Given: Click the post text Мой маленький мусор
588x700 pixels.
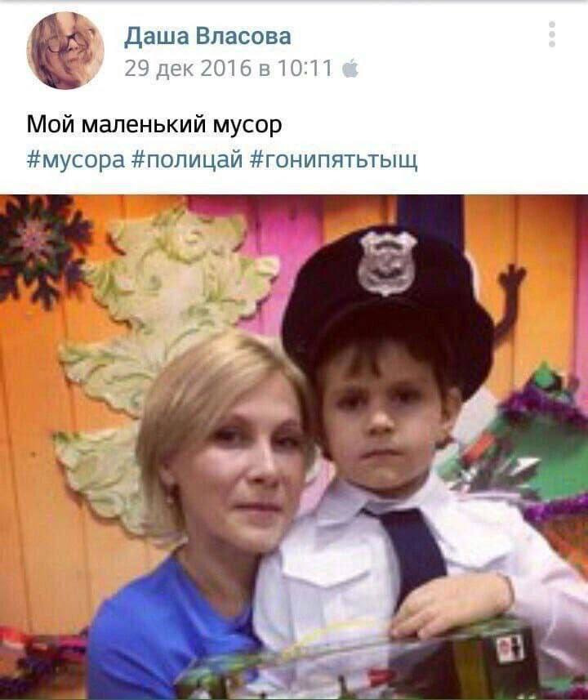Looking at the screenshot, I should click(154, 124).
